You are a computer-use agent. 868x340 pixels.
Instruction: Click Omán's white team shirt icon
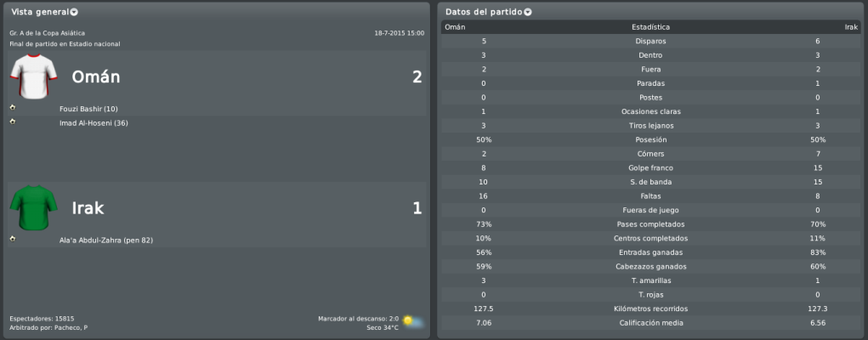[x=34, y=76]
